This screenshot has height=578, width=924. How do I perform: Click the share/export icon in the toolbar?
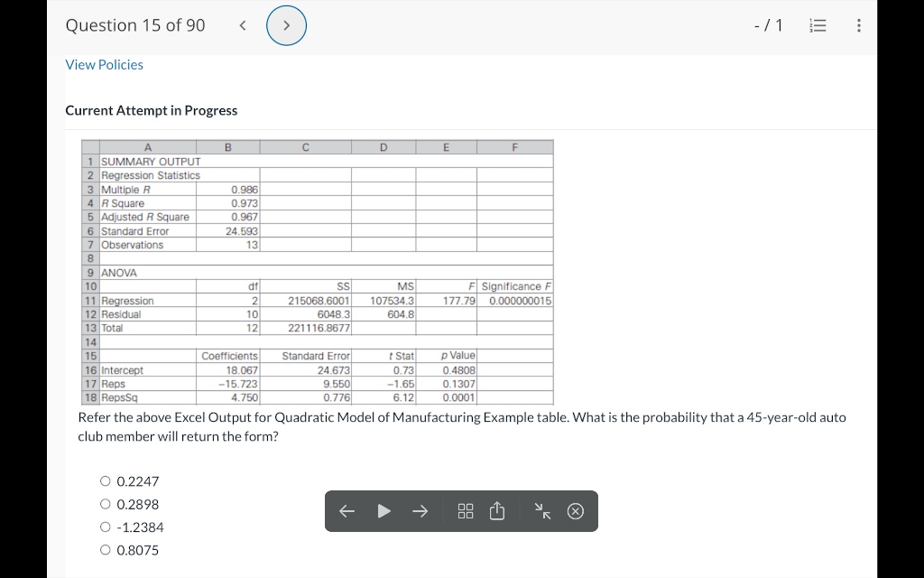[497, 511]
